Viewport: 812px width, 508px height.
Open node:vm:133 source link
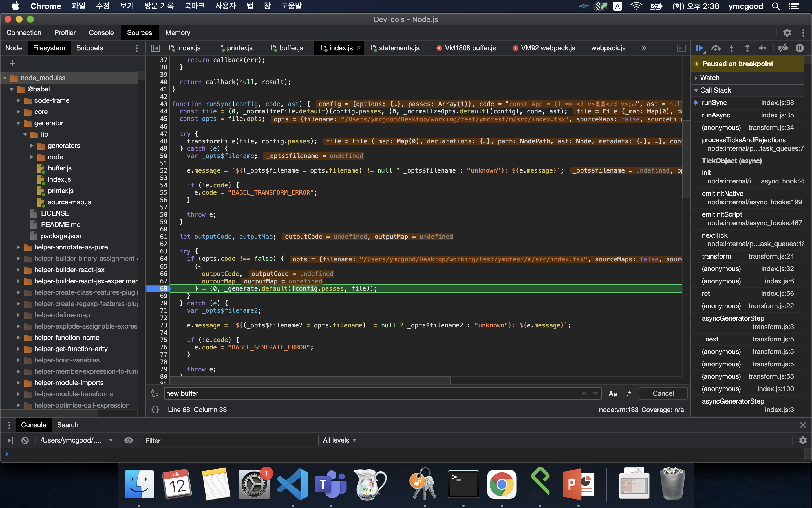(x=618, y=410)
